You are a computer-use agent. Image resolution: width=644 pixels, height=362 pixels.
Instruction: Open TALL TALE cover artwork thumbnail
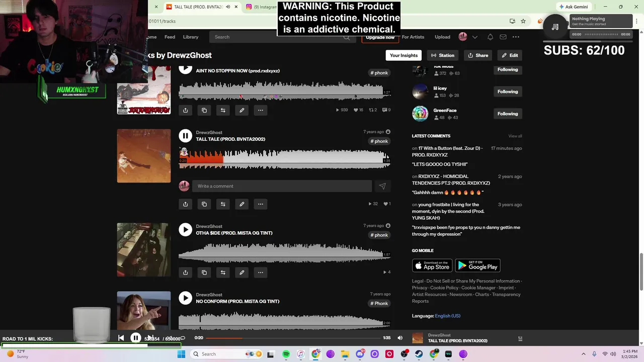tap(144, 156)
